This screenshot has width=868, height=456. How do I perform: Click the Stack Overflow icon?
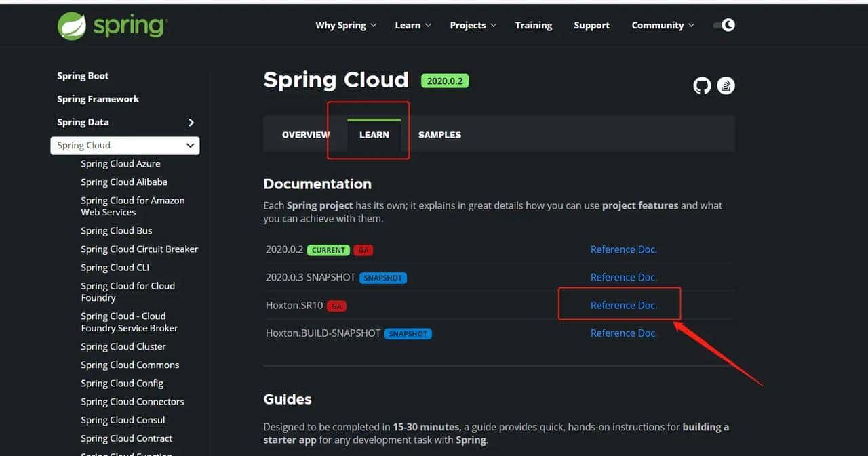(x=726, y=85)
